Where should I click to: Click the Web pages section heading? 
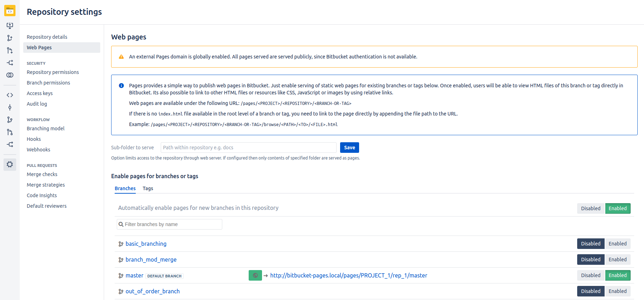129,37
